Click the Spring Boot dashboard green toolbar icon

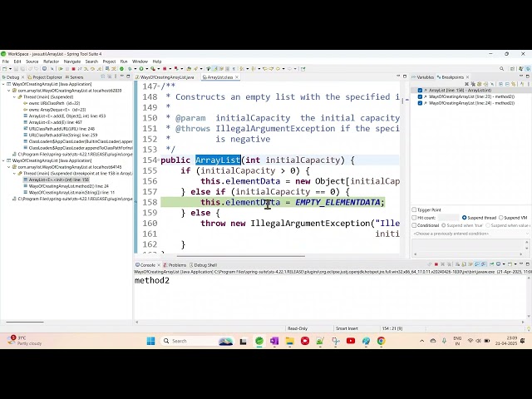click(x=121, y=68)
